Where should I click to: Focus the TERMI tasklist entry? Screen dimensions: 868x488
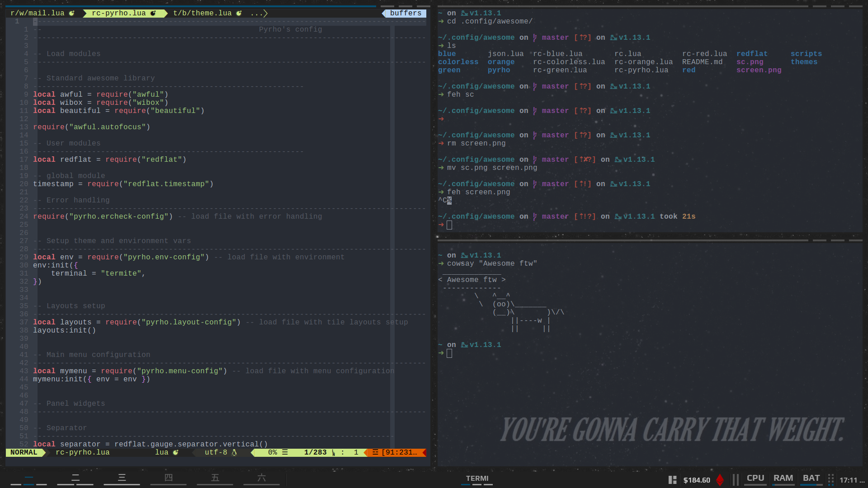point(477,479)
